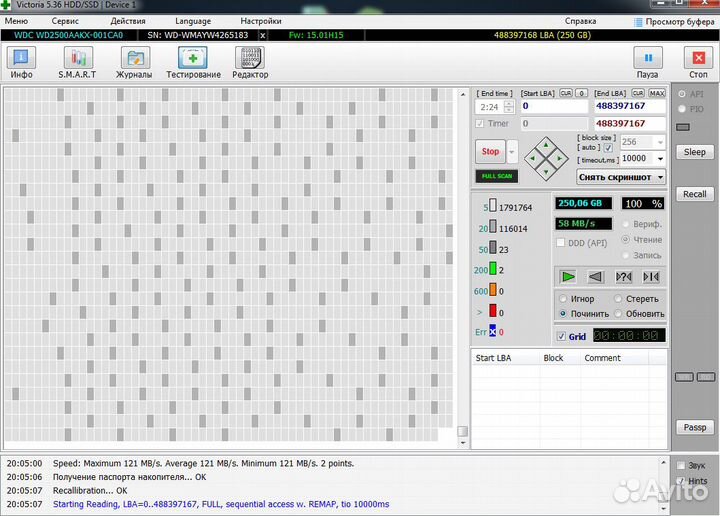Image resolution: width=720 pixels, height=516 pixels.
Task: Enable the Hints checkbox
Action: [681, 481]
